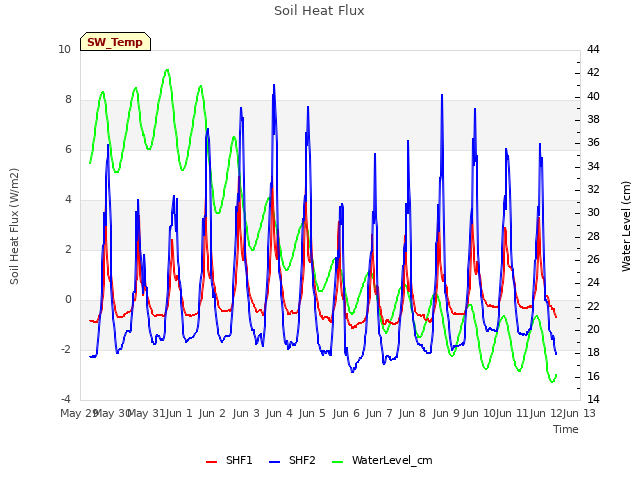Click the green WaterLevel_cm legend swatch
The width and height of the screenshot is (640, 480).
[338, 462]
